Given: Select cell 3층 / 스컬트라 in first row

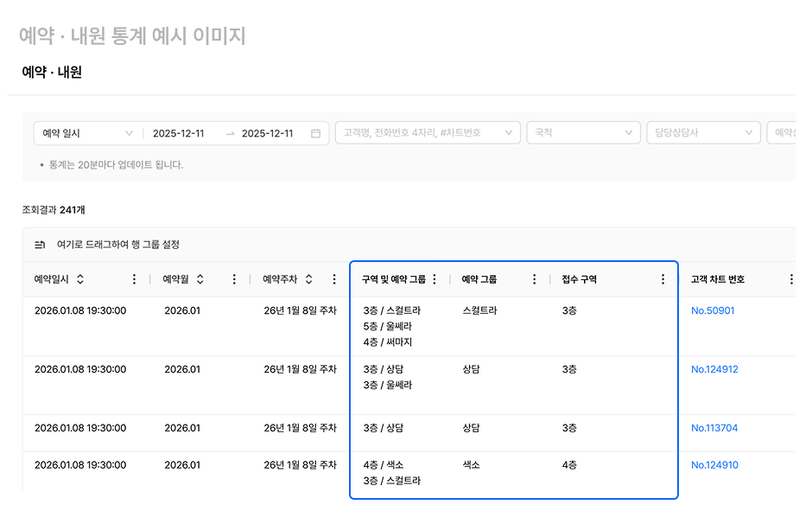Looking at the screenshot, I should click(392, 311).
